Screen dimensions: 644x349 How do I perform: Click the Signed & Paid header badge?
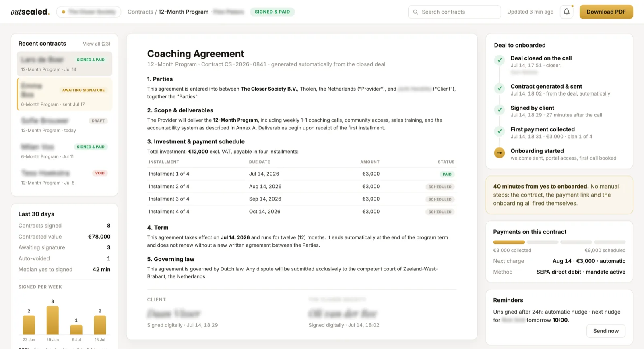coord(272,12)
